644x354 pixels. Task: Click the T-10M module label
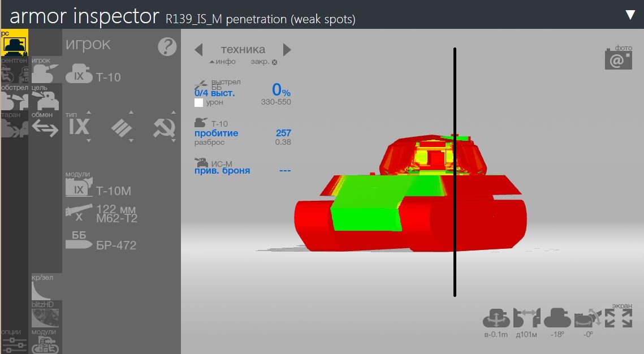(114, 191)
